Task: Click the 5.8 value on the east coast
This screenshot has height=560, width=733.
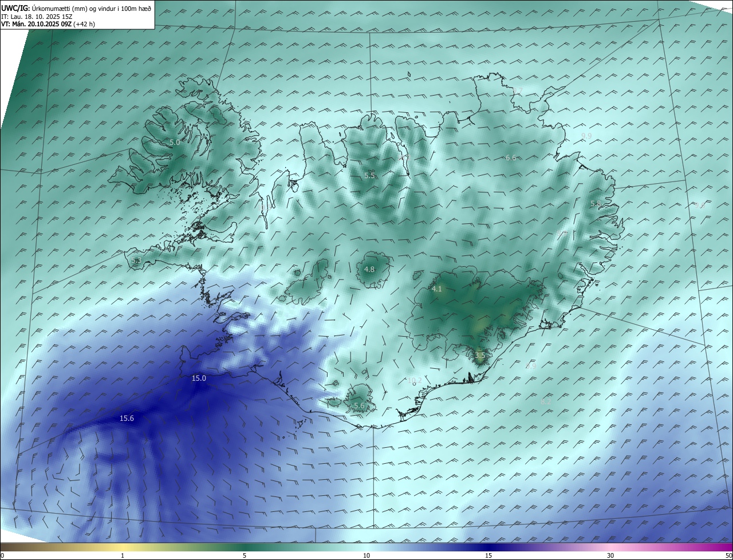Action: point(596,204)
